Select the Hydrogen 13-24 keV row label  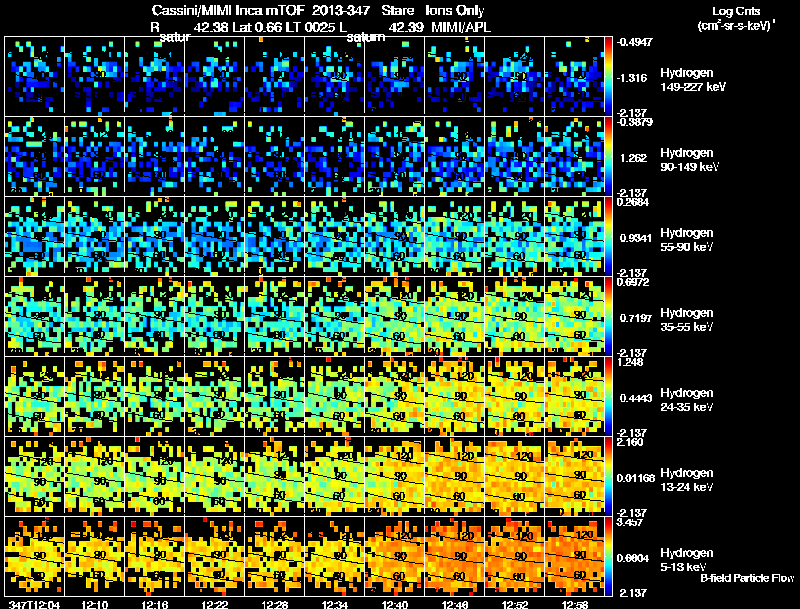coord(687,480)
